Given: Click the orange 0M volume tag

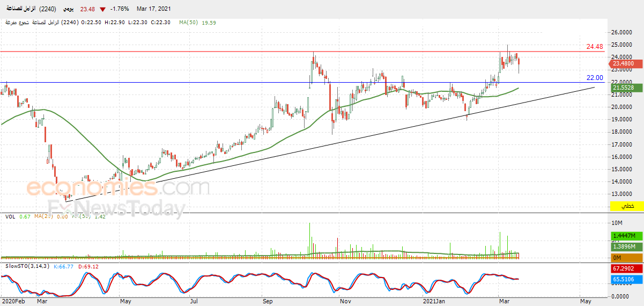Looking at the screenshot, I should tap(626, 258).
